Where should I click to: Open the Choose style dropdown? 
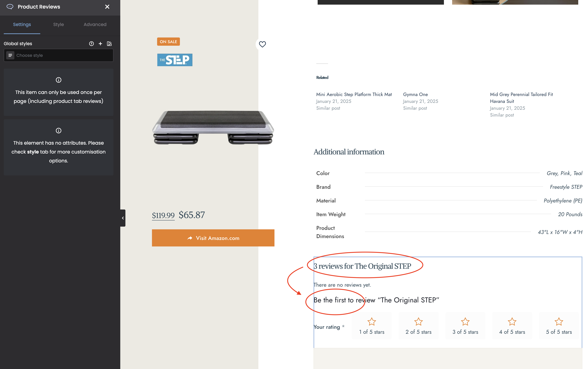(x=59, y=55)
